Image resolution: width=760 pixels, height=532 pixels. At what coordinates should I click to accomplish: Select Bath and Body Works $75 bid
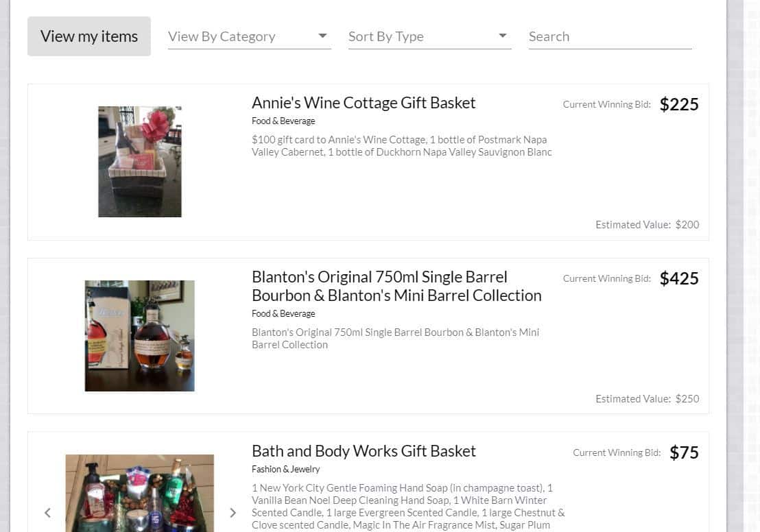click(x=684, y=452)
